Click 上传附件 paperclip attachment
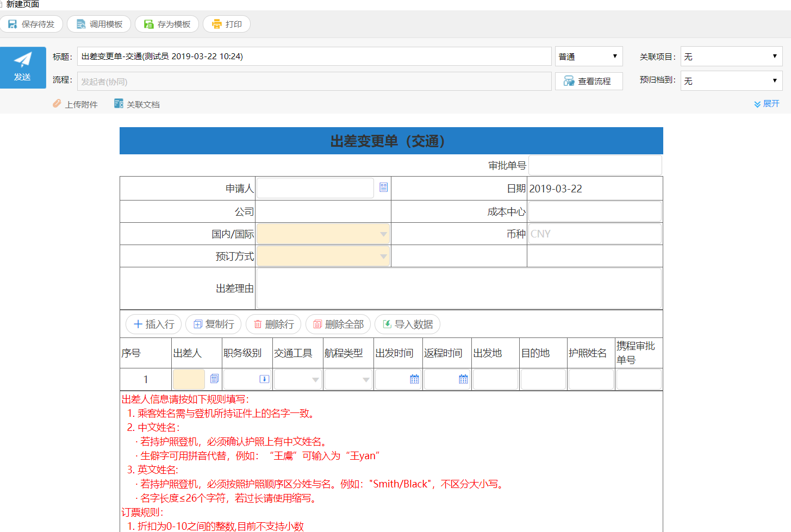 point(76,104)
